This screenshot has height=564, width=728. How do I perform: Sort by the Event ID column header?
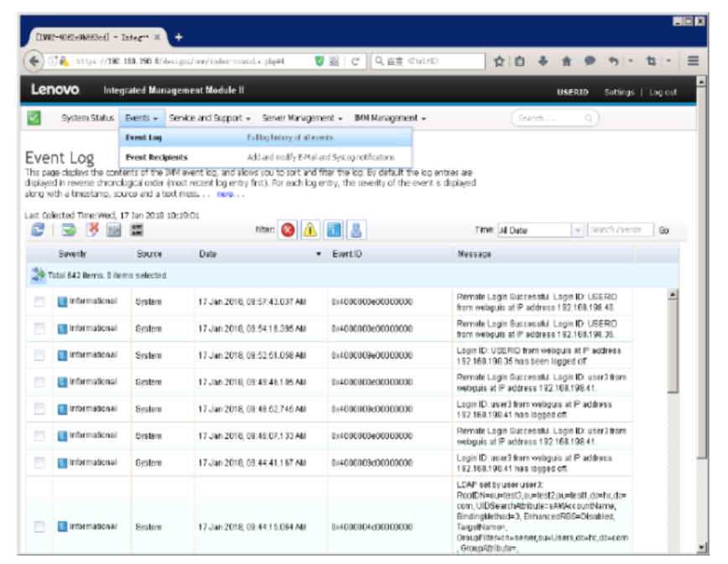[x=347, y=254]
